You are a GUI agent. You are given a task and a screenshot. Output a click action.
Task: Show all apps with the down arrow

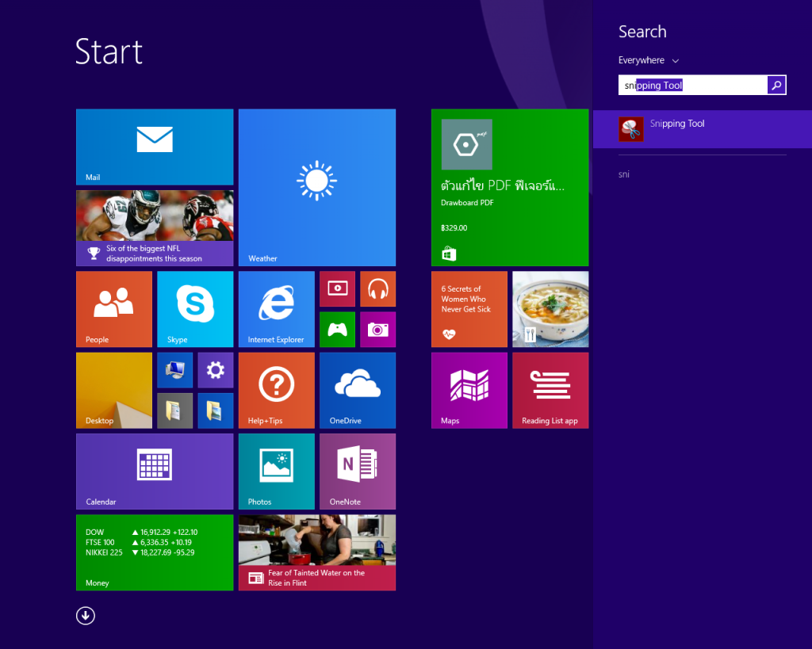coord(86,616)
